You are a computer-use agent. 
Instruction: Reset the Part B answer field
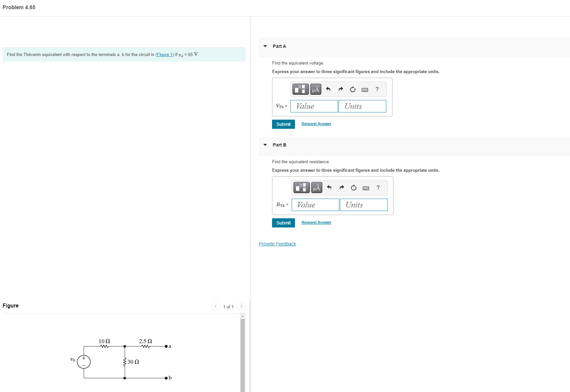[353, 187]
